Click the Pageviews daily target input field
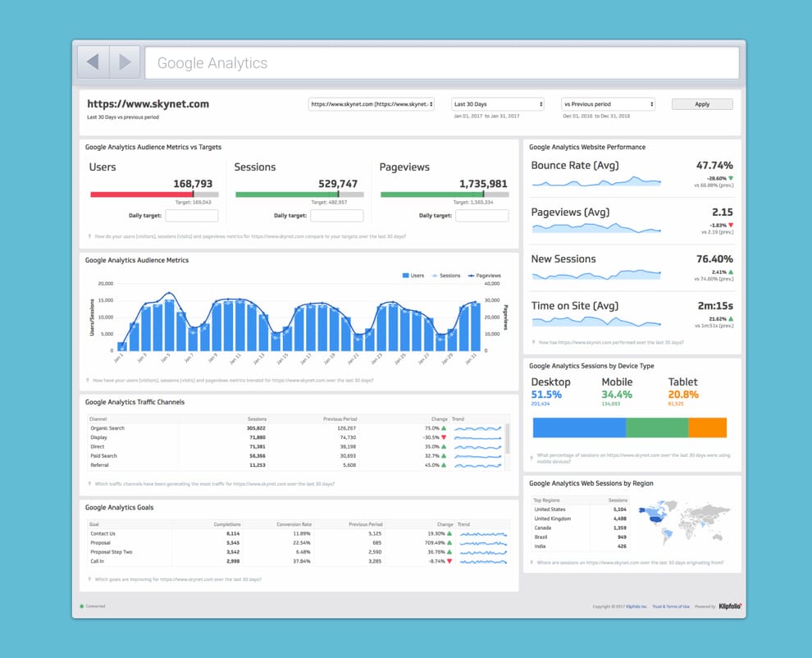Viewport: 812px width, 658px height. click(x=482, y=216)
